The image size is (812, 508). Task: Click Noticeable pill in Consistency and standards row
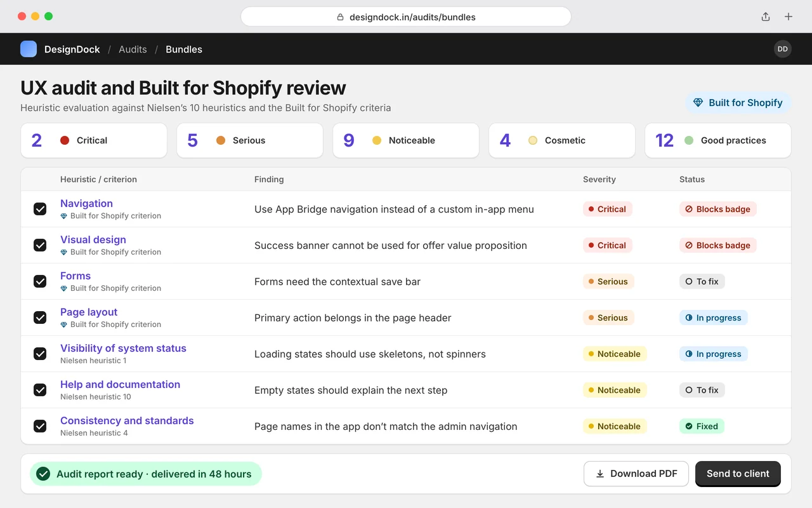(x=615, y=426)
